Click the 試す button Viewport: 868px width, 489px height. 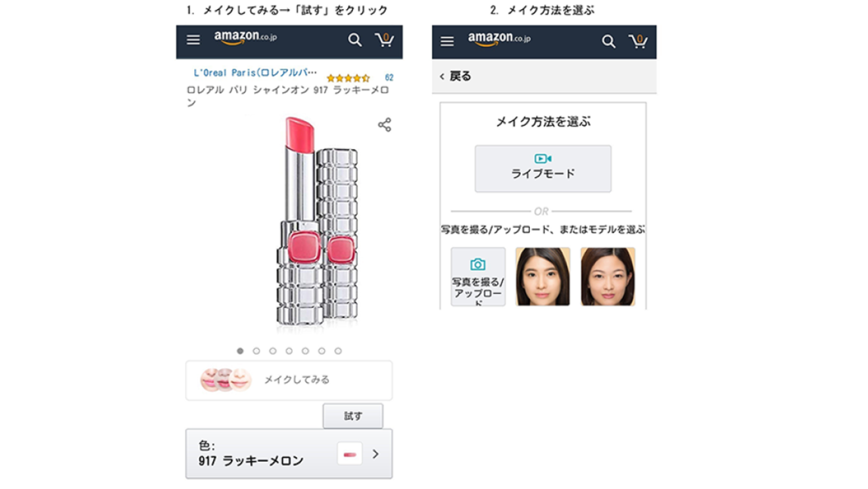click(x=353, y=416)
